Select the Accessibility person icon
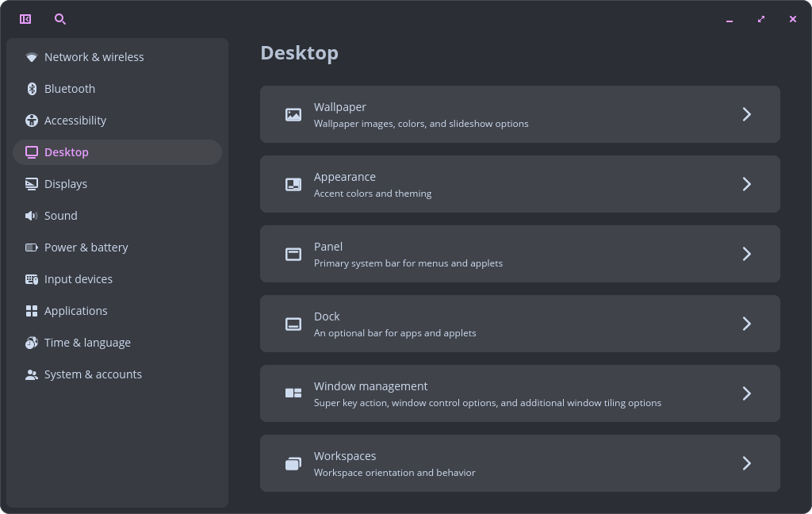Screen dimensions: 812x514 (x=31, y=120)
